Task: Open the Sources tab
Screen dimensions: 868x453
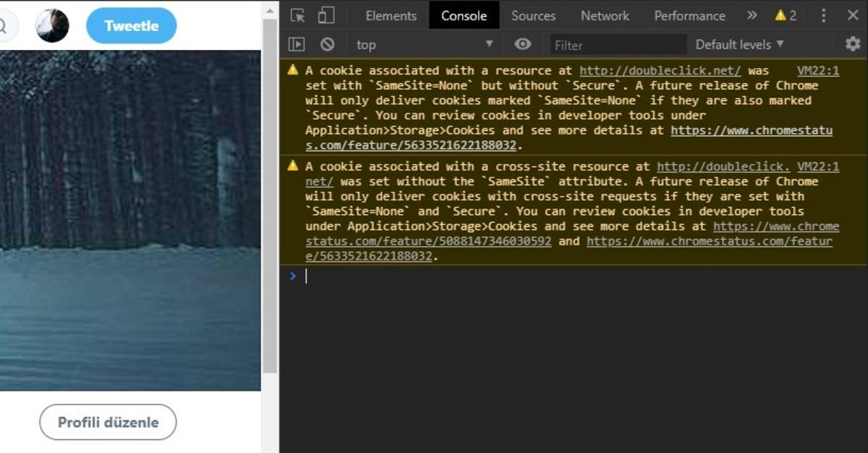Action: coord(533,15)
